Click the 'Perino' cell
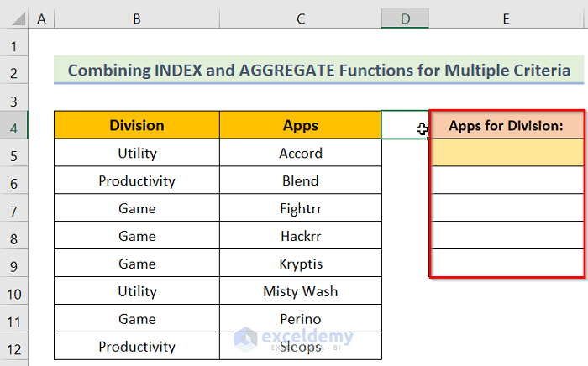Viewport: 588px width, 366px height. pyautogui.click(x=301, y=319)
